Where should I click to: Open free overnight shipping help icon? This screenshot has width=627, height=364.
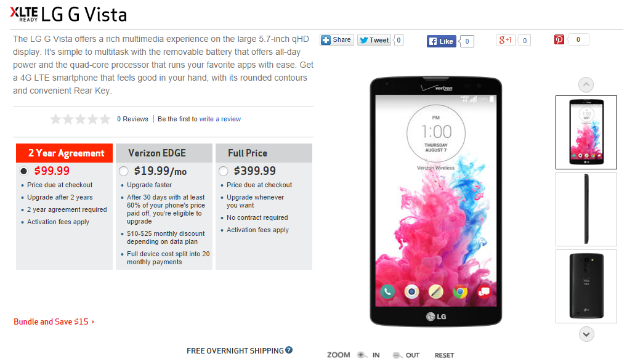point(289,350)
